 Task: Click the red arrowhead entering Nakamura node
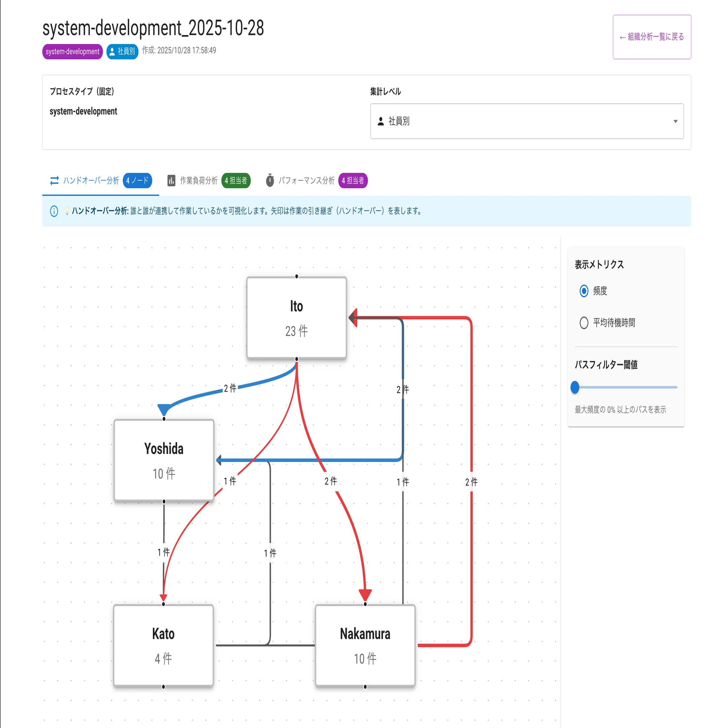click(x=365, y=596)
